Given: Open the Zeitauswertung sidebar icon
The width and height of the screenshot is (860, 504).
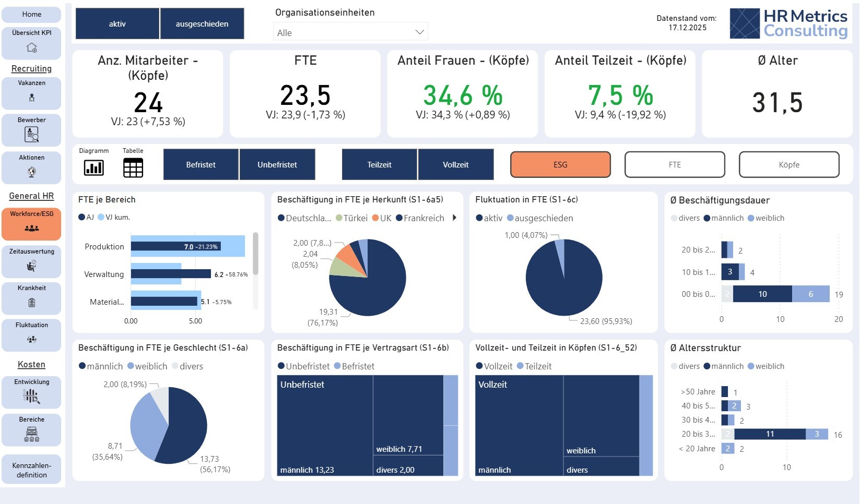Looking at the screenshot, I should tap(32, 266).
